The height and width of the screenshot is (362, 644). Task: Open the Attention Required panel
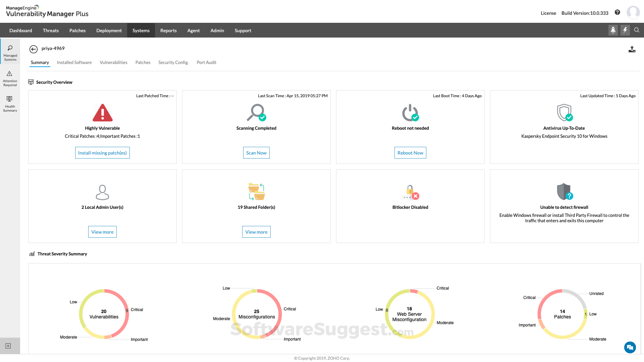click(10, 78)
